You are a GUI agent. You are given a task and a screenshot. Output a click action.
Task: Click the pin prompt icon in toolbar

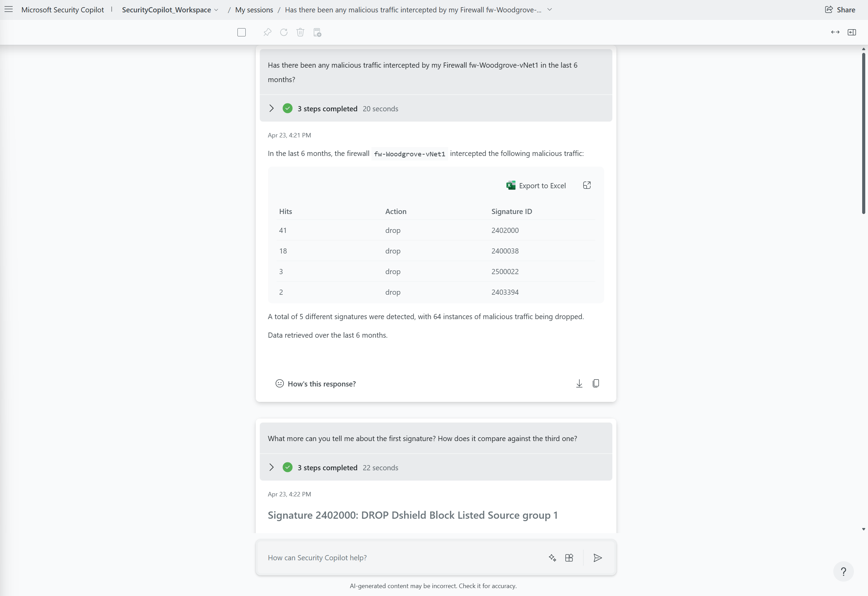(x=267, y=33)
